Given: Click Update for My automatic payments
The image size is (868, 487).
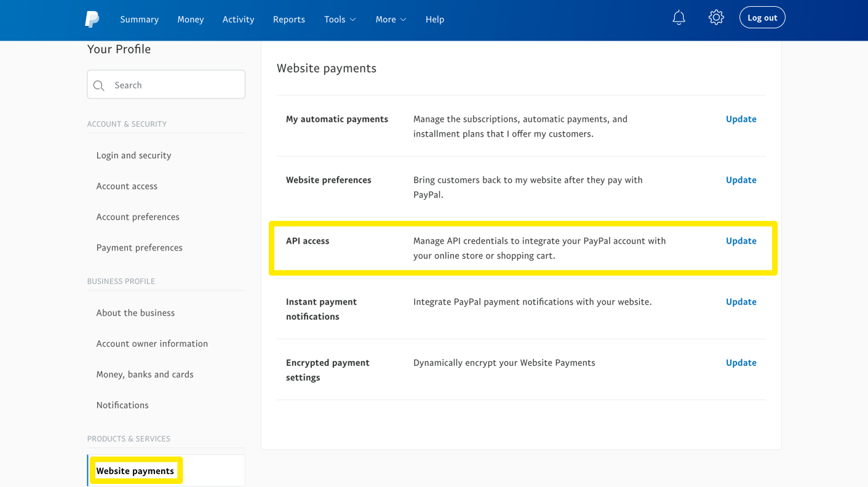Looking at the screenshot, I should [741, 119].
